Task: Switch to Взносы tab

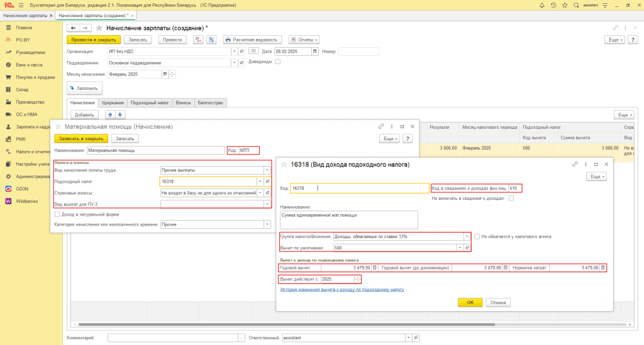Action: [183, 102]
